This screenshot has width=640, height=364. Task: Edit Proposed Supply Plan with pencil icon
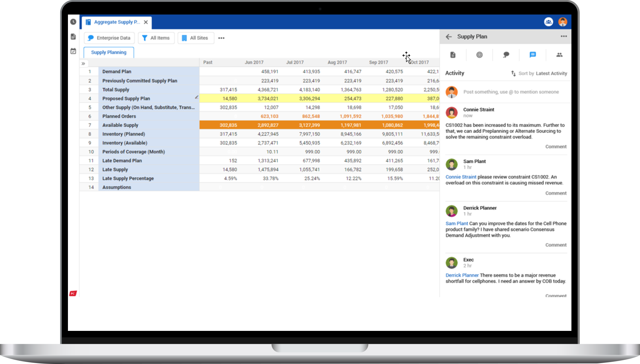196,97
